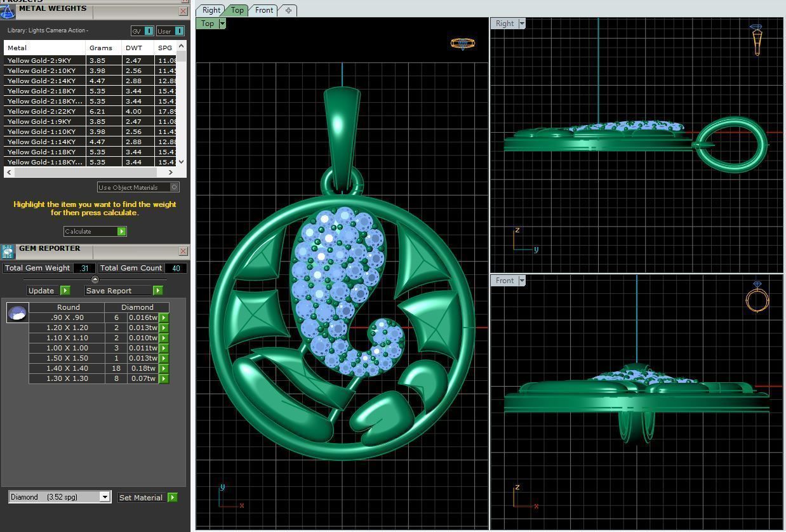Click the Total Gem Weight value field
The width and height of the screenshot is (786, 532).
tap(84, 268)
